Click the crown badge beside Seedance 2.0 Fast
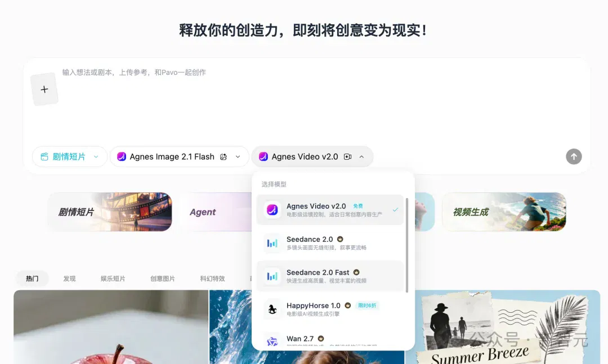608x364 pixels. 356,272
